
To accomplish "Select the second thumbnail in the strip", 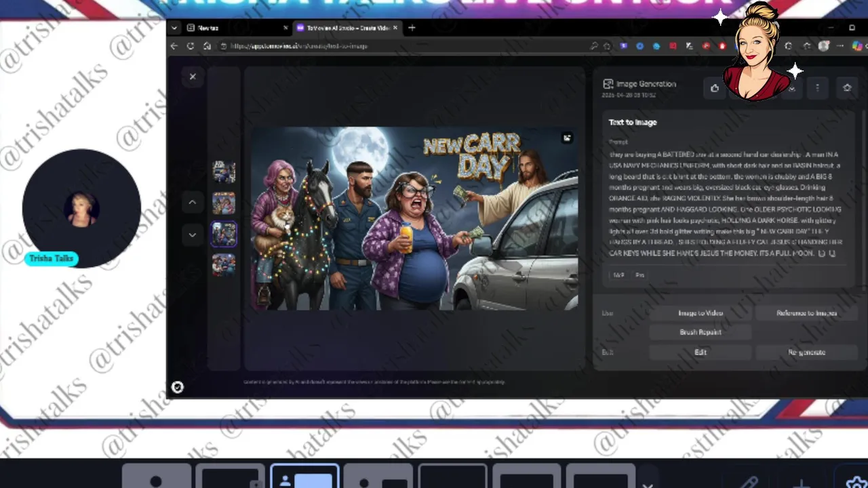I will [x=224, y=203].
